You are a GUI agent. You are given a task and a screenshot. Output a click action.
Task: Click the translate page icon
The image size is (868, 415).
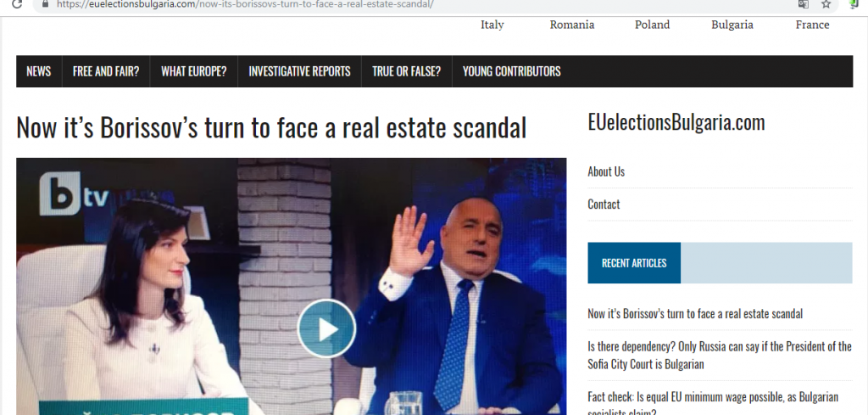pyautogui.click(x=804, y=4)
